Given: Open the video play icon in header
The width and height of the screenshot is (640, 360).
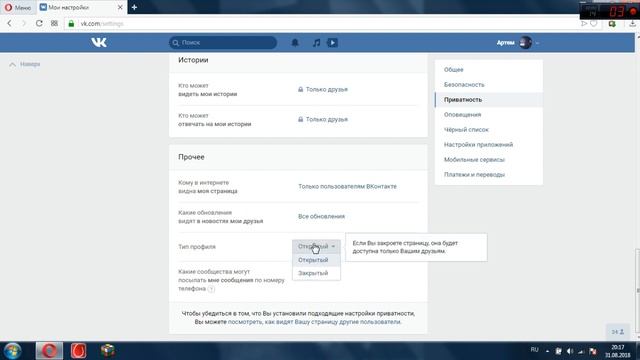Looking at the screenshot, I should pos(332,42).
